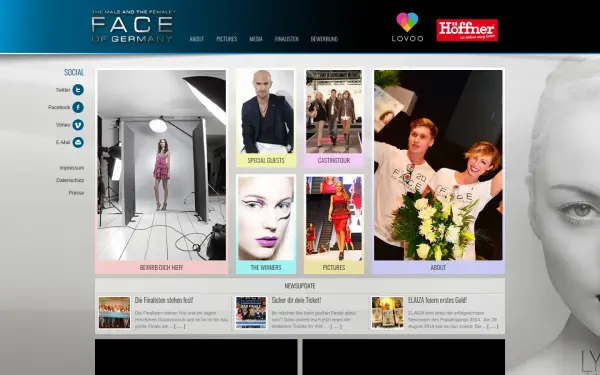Image resolution: width=600 pixels, height=375 pixels.
Task: Open the Bewirb Dich Hier photo studio tile
Action: click(x=161, y=165)
